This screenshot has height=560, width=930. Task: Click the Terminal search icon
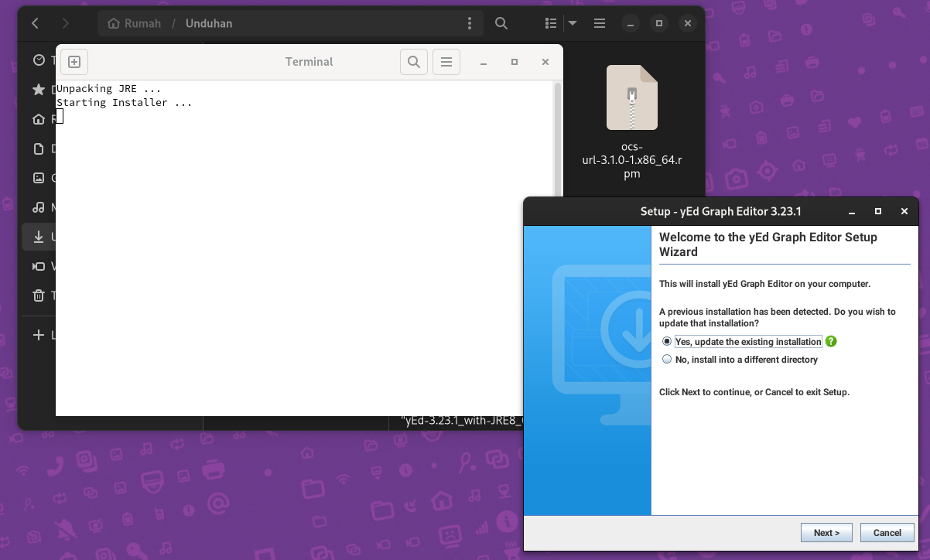(x=414, y=62)
